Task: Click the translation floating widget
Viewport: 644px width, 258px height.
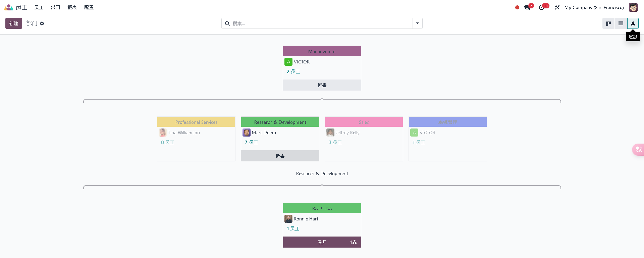Action: [x=638, y=149]
